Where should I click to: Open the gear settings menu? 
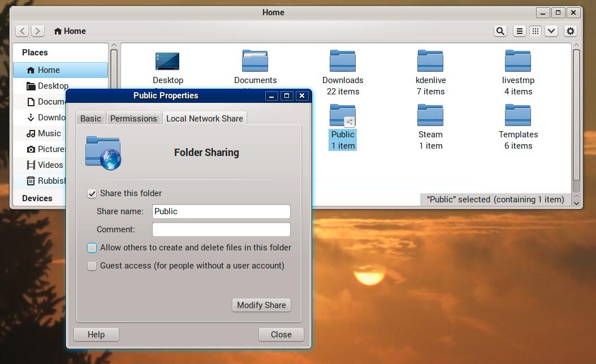(x=571, y=31)
